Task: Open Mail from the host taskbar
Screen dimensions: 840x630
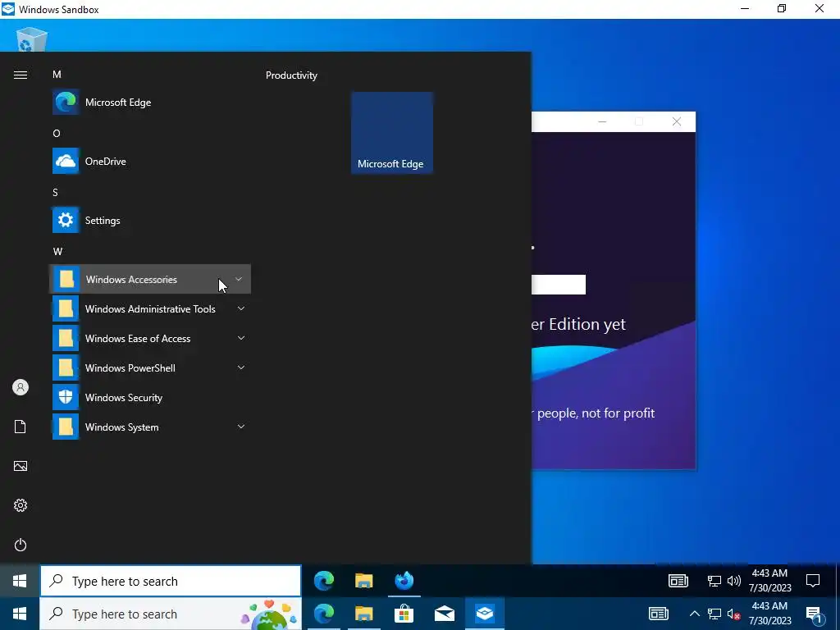Action: tap(444, 614)
